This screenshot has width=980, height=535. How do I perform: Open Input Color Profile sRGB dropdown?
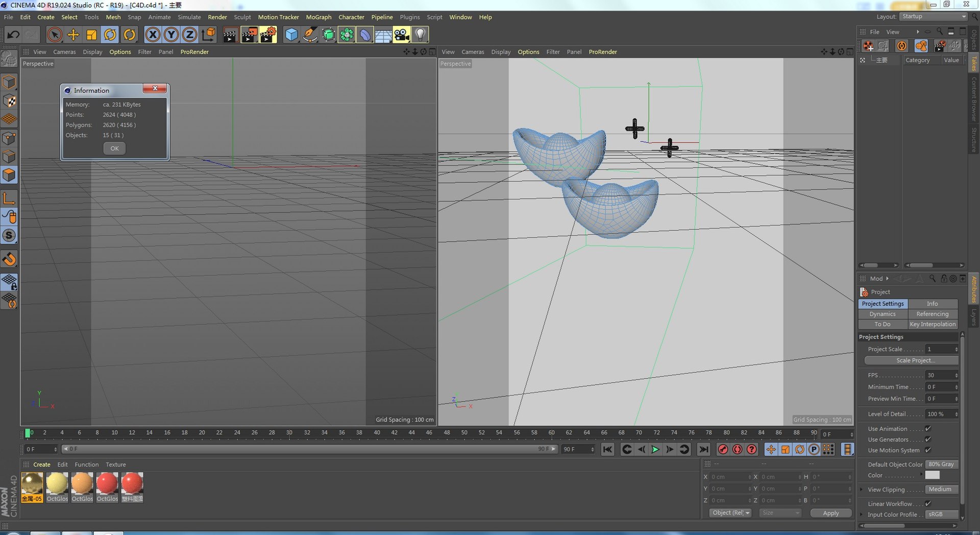click(x=942, y=515)
